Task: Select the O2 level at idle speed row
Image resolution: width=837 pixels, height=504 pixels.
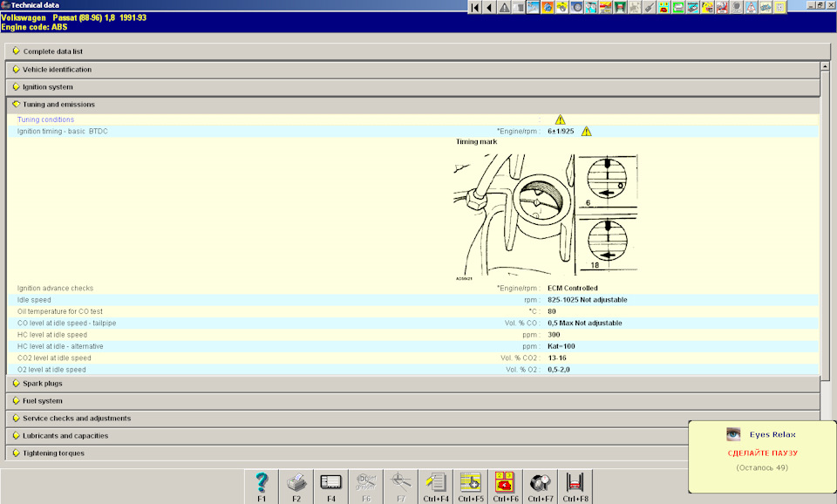Action: pos(413,370)
